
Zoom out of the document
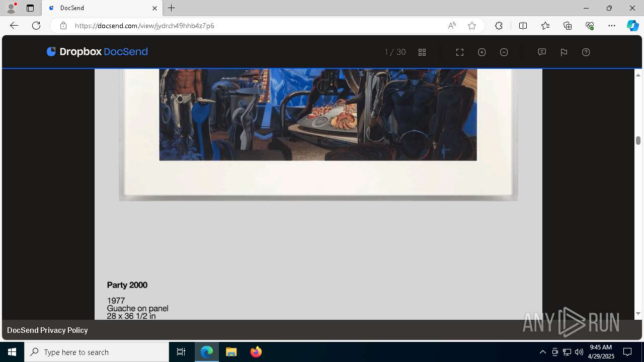coord(504,52)
